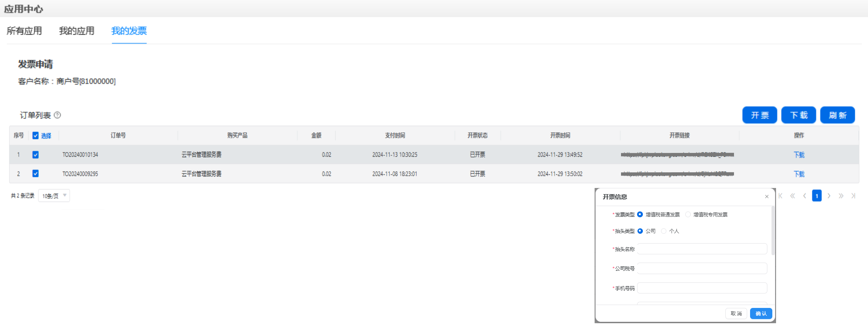868x324 pixels.
Task: Open the 我的应用 tab
Action: (x=77, y=31)
